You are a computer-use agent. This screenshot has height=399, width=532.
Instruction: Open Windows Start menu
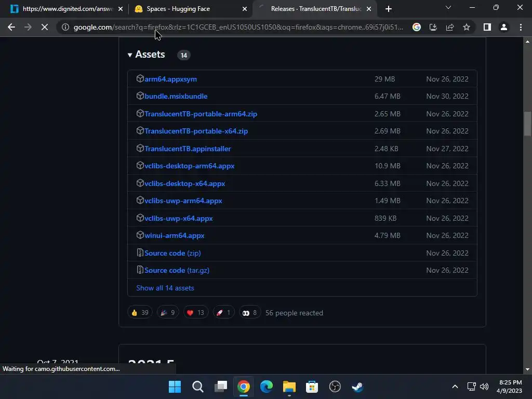(x=175, y=387)
